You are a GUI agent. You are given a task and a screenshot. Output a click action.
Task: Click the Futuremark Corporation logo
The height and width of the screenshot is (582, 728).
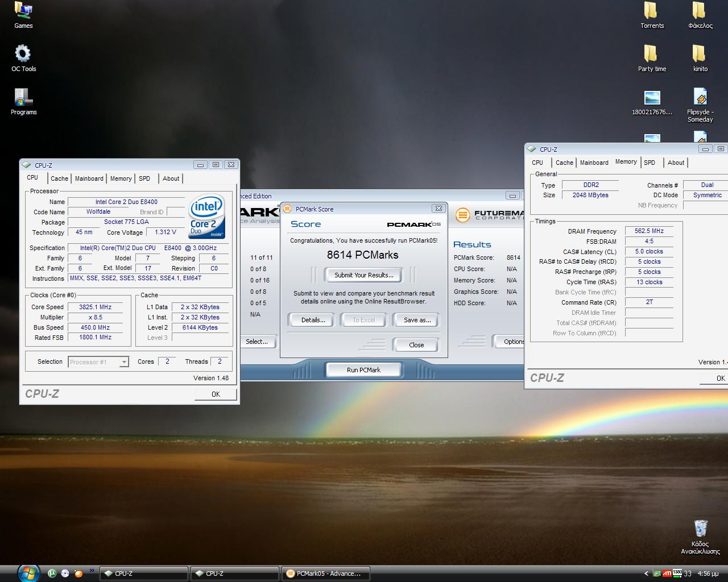[490, 215]
